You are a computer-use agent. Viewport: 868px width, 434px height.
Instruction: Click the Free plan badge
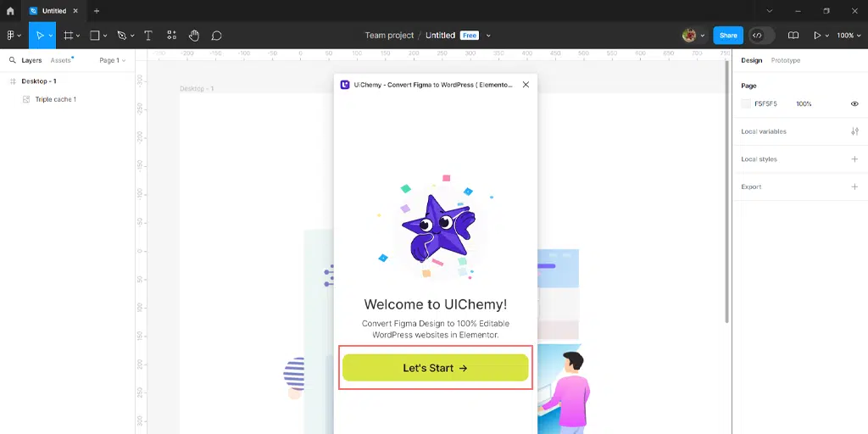[470, 36]
